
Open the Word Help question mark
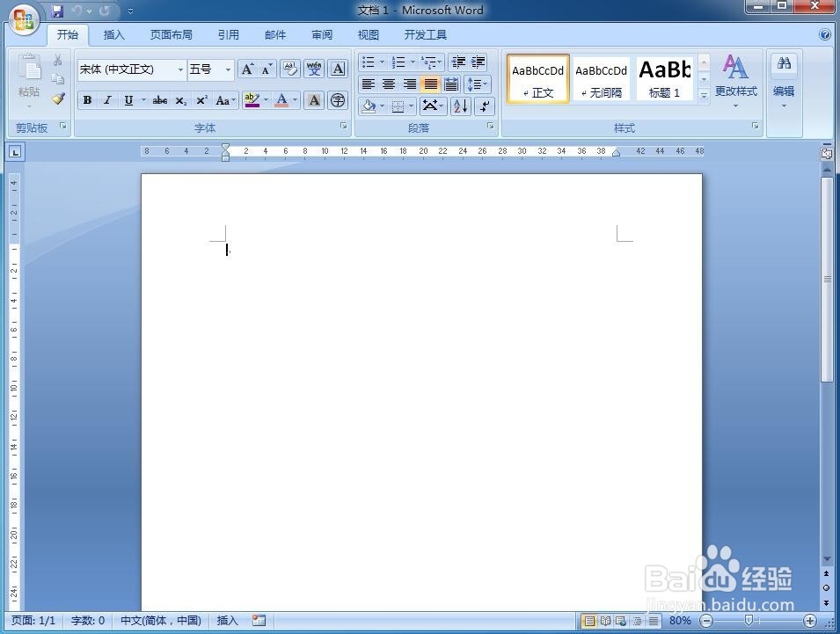coord(825,35)
